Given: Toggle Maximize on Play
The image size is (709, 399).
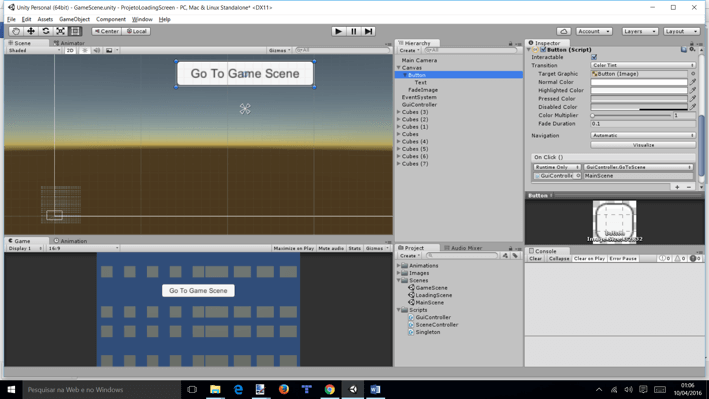Looking at the screenshot, I should click(x=293, y=248).
